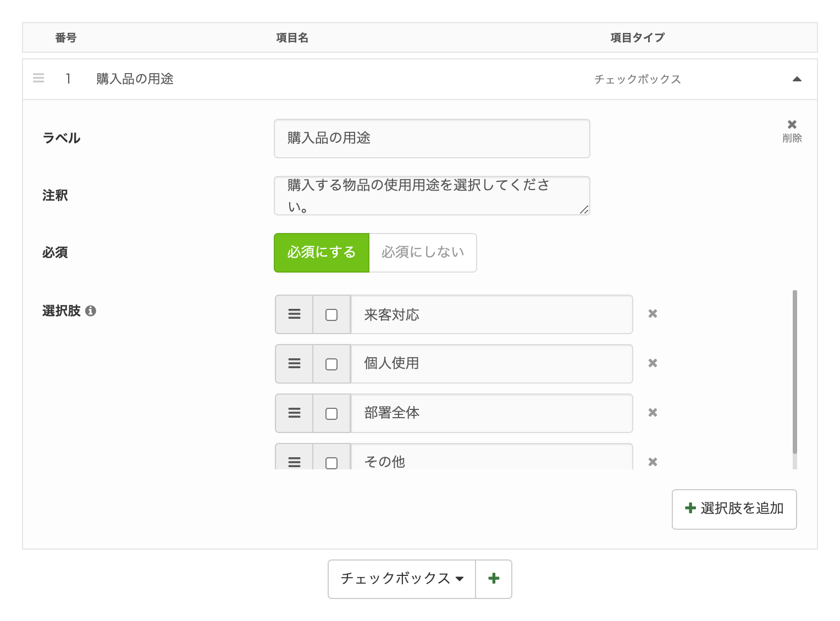Open the チェックボックス item type dropdown at the bottom
The width and height of the screenshot is (840, 621).
[x=402, y=579]
